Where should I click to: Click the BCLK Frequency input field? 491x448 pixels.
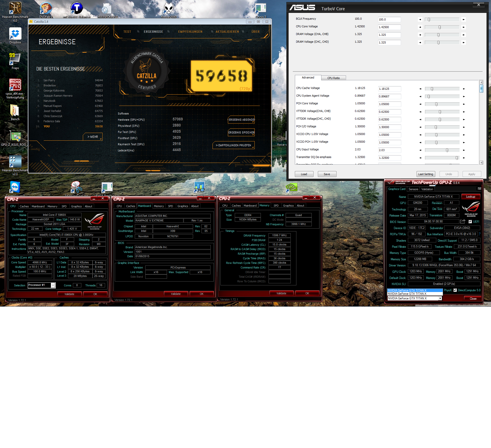pyautogui.click(x=389, y=19)
